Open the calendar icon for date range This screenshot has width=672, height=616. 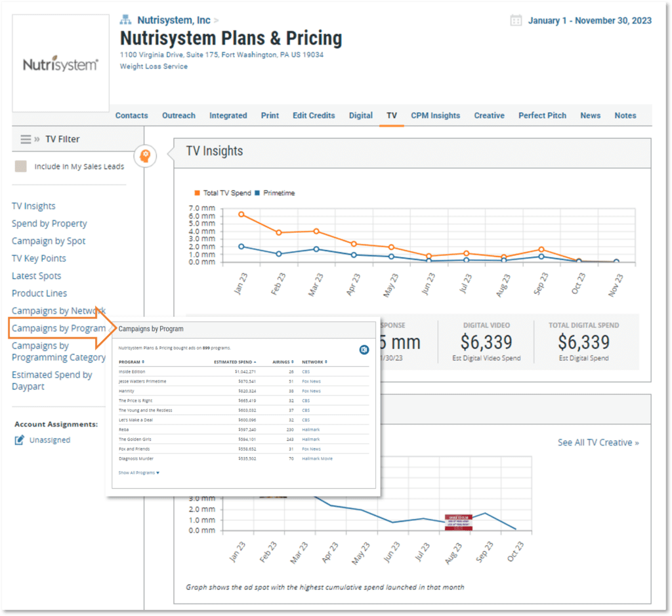tap(516, 20)
